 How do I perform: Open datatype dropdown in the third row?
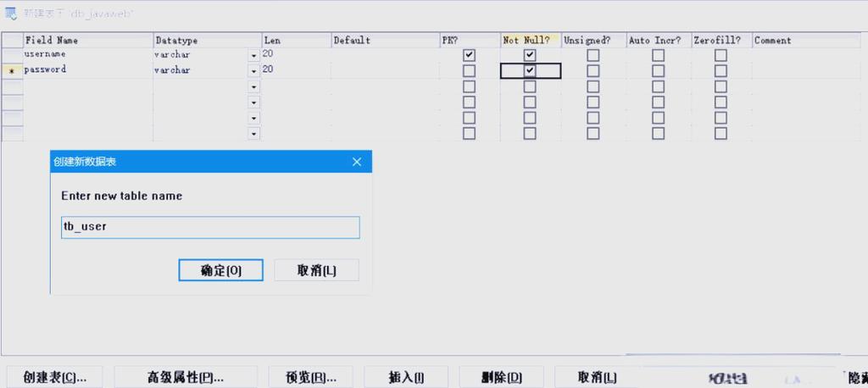tap(254, 87)
